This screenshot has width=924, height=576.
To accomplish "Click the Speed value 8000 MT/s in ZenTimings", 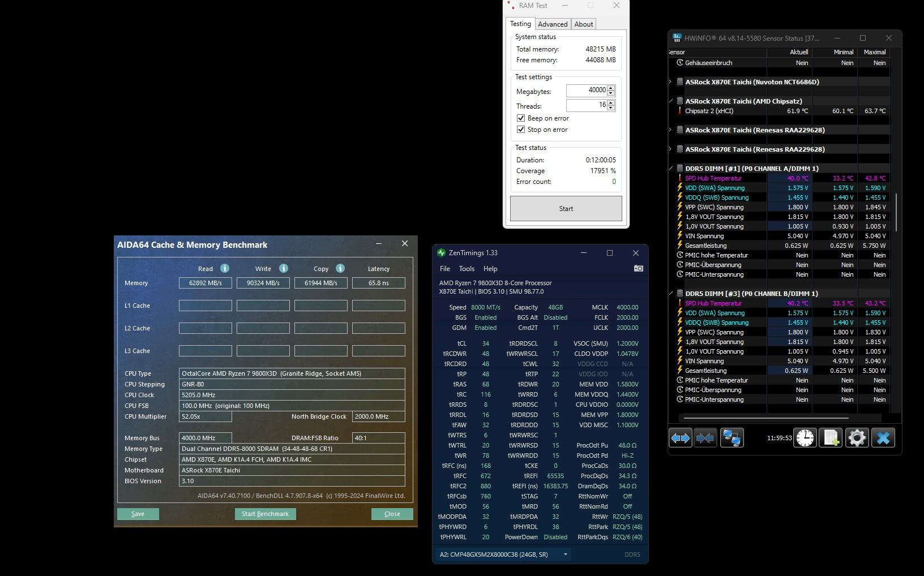I will coord(485,307).
